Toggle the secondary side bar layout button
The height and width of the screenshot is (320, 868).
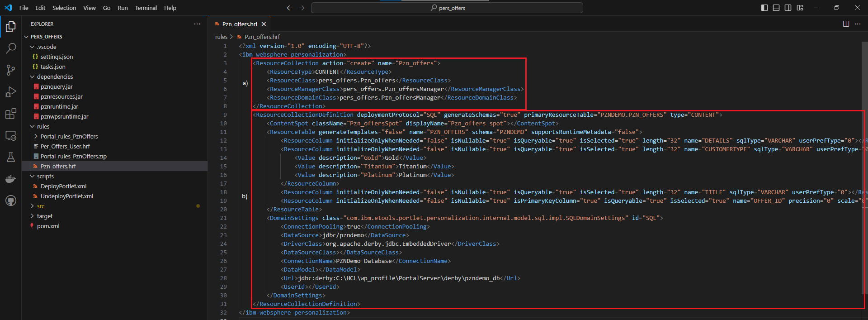click(788, 8)
